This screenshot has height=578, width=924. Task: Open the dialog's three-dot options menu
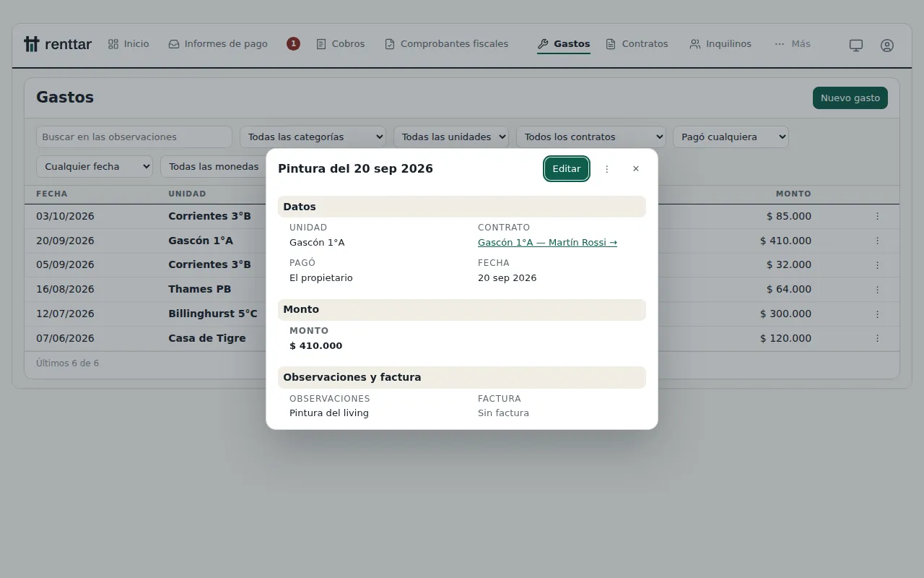[607, 168]
